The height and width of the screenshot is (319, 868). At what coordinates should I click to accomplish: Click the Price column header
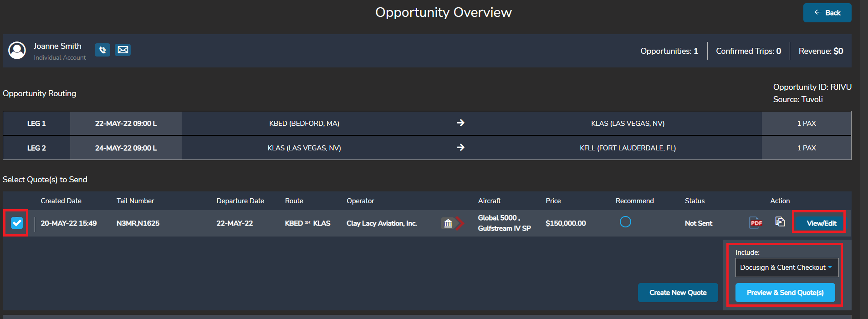pyautogui.click(x=553, y=201)
